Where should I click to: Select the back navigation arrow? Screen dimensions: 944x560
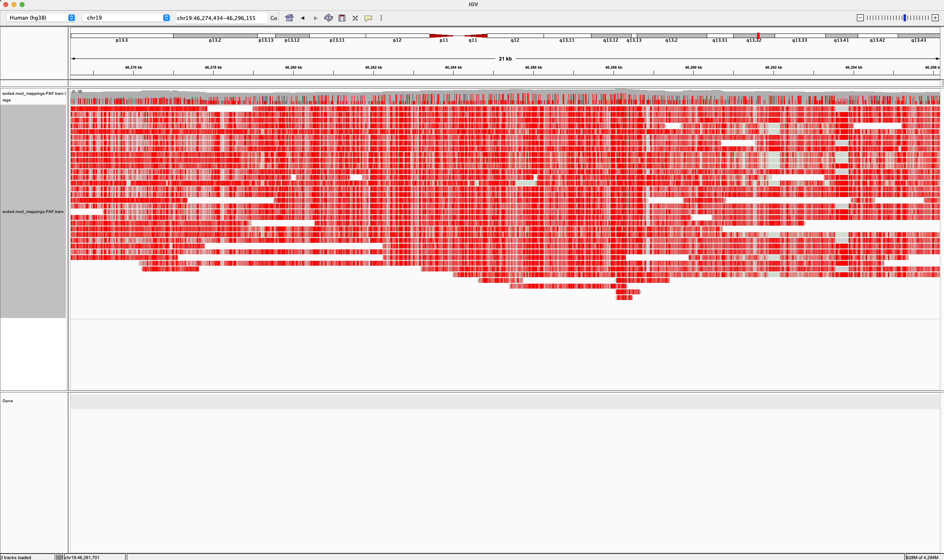coord(303,18)
